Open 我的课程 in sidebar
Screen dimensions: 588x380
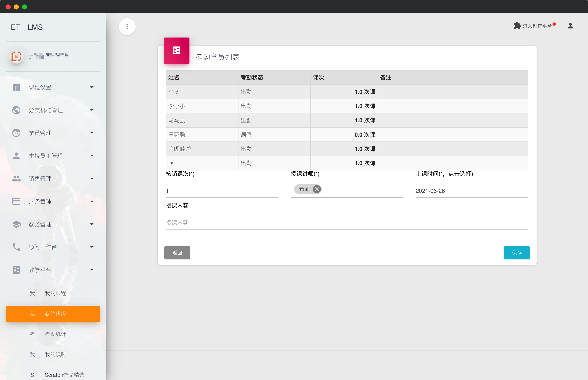pos(55,293)
